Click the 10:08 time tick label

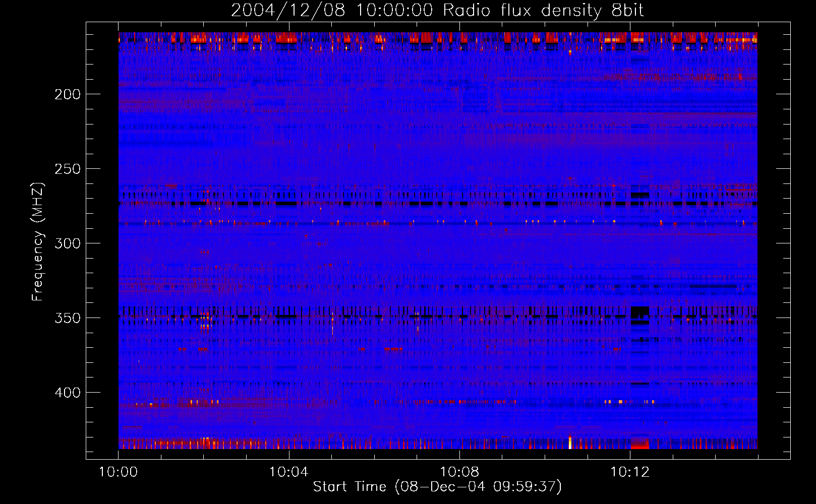(x=459, y=472)
